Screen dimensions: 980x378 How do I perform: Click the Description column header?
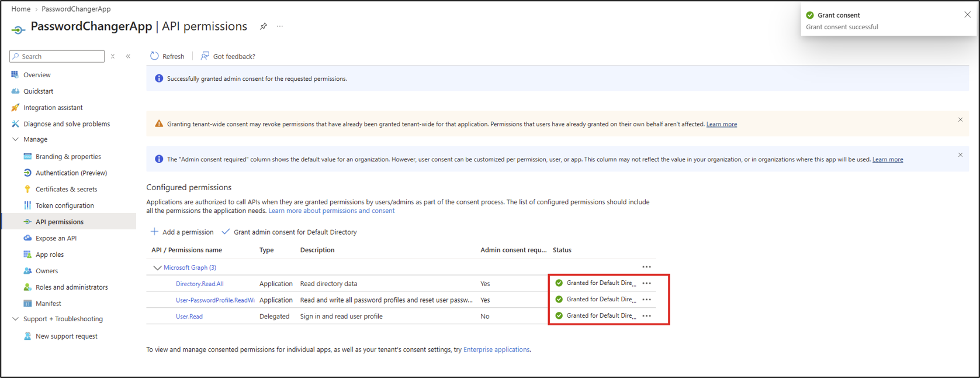[317, 250]
